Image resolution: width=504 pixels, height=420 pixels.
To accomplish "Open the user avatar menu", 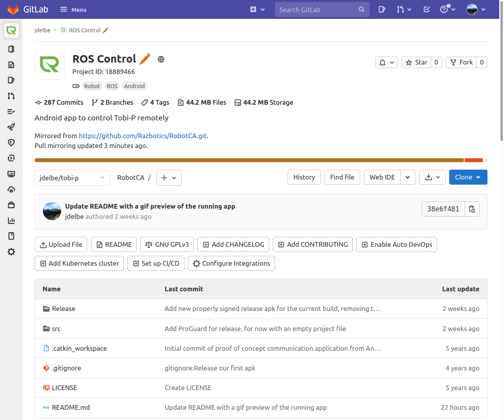I will coord(476,9).
